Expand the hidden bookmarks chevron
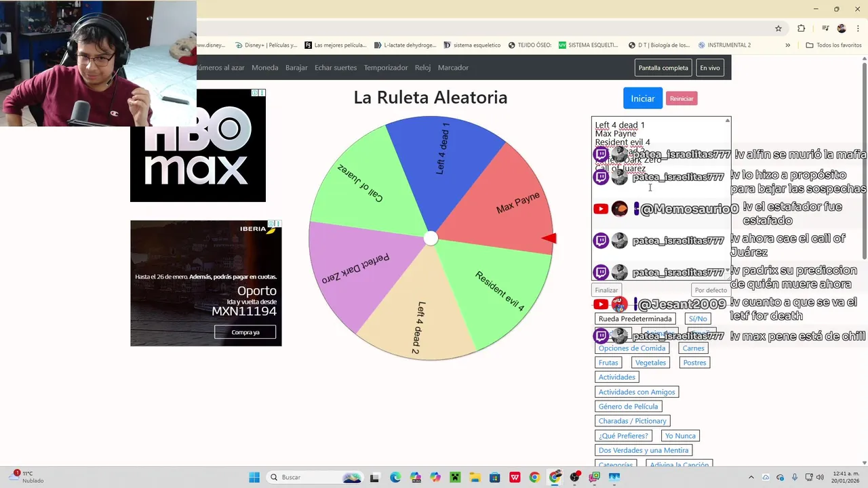 pos(787,45)
